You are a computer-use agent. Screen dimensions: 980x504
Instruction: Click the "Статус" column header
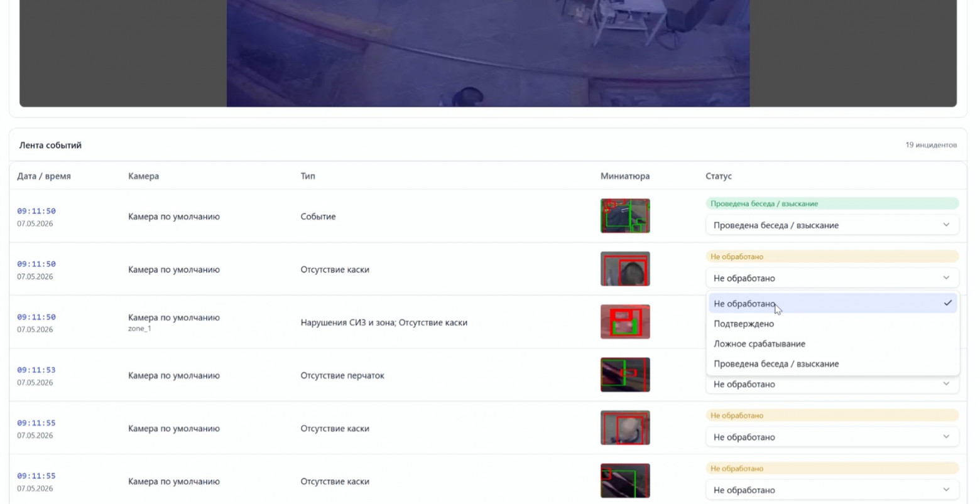tap(719, 176)
